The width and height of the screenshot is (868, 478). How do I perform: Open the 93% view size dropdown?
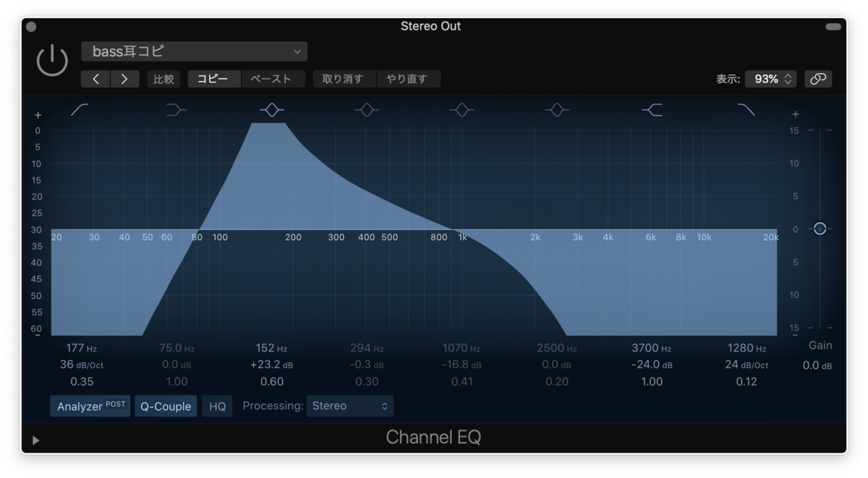[x=771, y=79]
